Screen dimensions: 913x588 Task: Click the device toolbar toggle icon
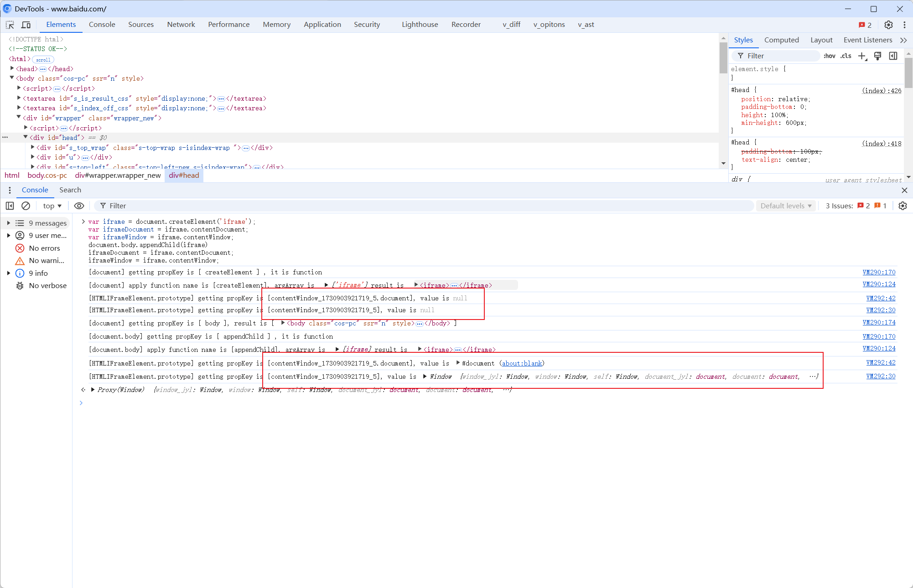[26, 25]
